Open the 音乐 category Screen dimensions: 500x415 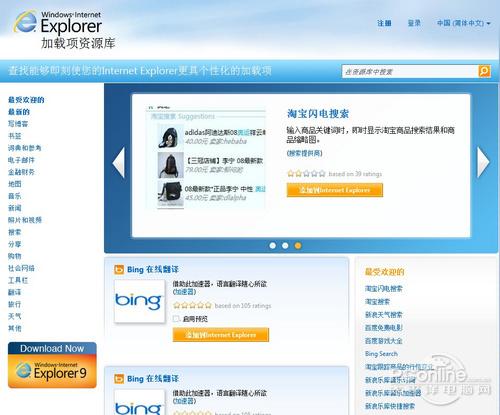pos(15,196)
